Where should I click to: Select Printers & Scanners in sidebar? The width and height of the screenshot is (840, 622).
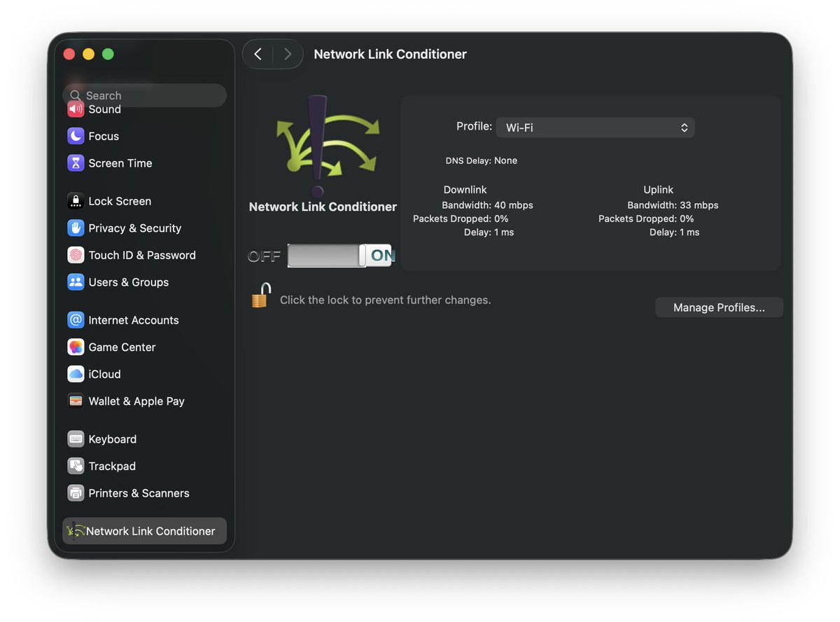click(144, 493)
